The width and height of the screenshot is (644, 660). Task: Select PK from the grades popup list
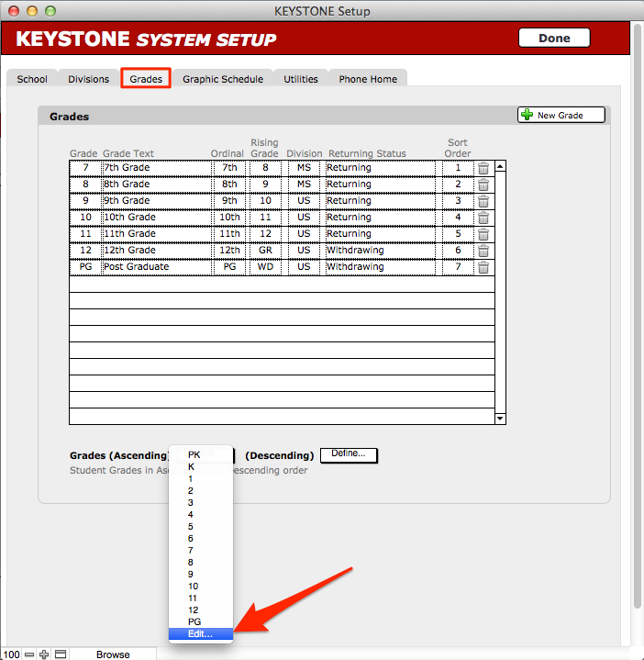click(x=194, y=454)
